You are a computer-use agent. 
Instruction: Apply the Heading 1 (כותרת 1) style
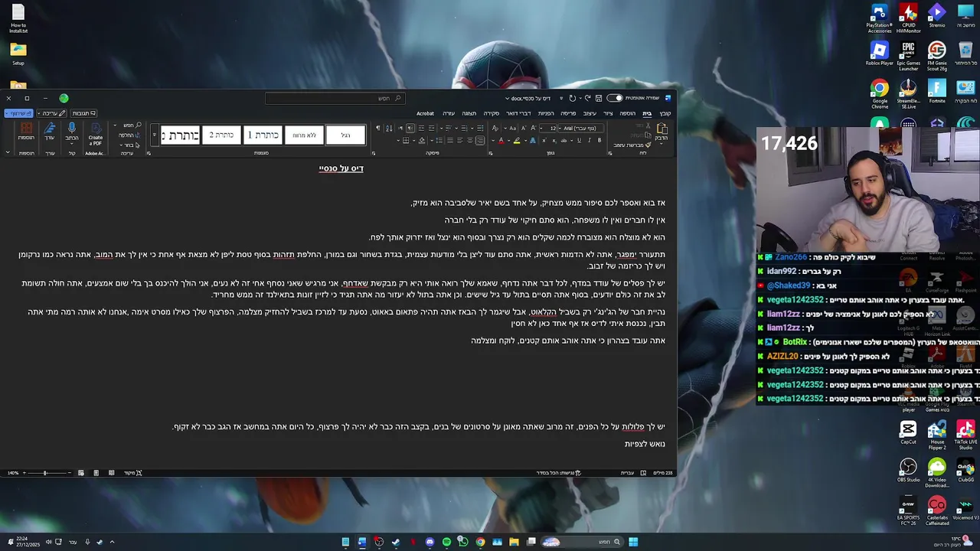point(263,135)
